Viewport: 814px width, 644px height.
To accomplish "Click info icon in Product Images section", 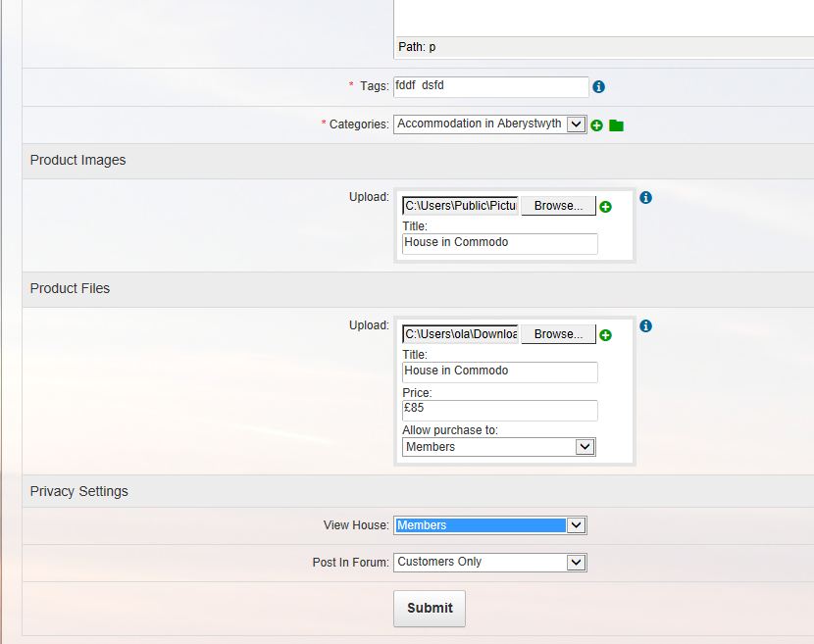I will pos(645,198).
